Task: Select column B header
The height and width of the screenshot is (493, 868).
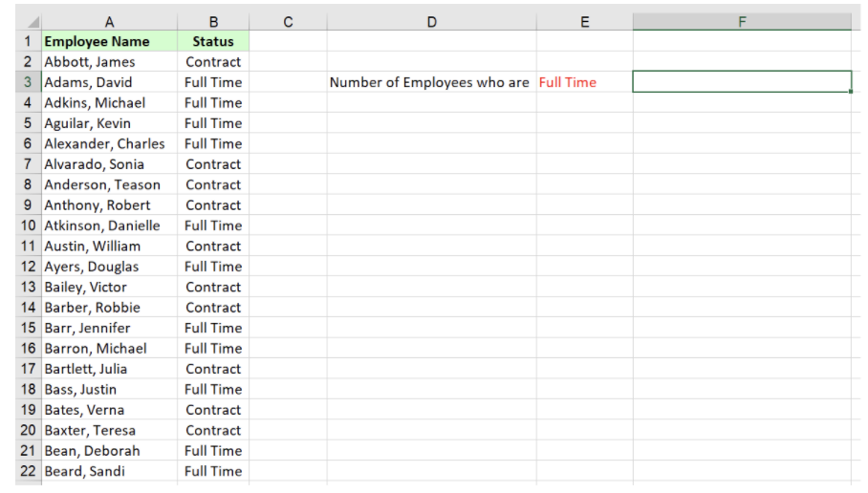Action: click(213, 22)
